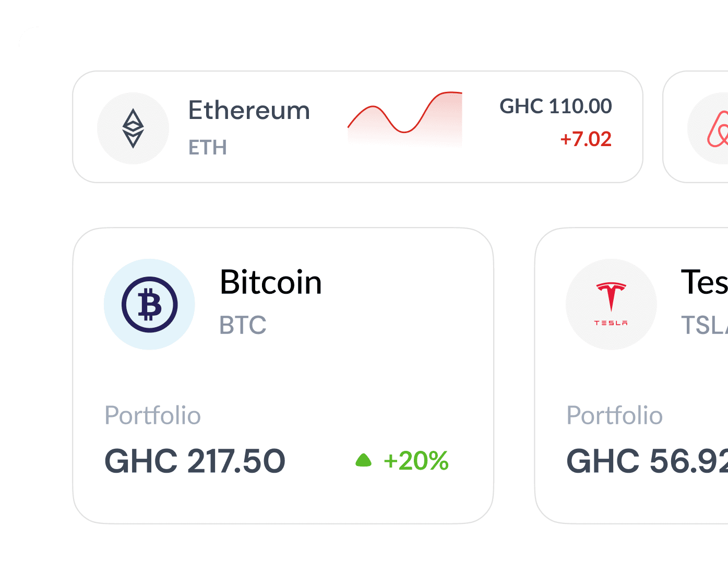This screenshot has width=728, height=562.
Task: View the Ethereum red sparkline chart
Action: (405, 118)
